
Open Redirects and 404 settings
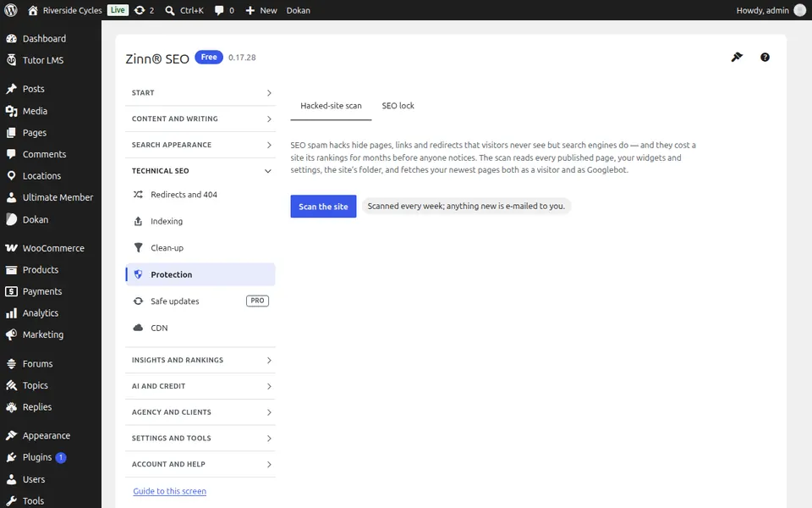[x=200, y=195]
